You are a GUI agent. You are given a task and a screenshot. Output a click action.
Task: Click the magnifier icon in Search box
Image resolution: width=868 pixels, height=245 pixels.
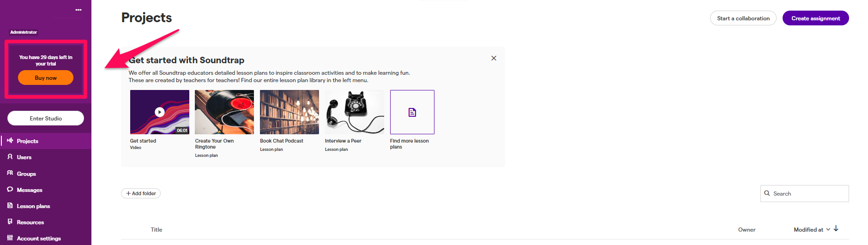pos(767,193)
